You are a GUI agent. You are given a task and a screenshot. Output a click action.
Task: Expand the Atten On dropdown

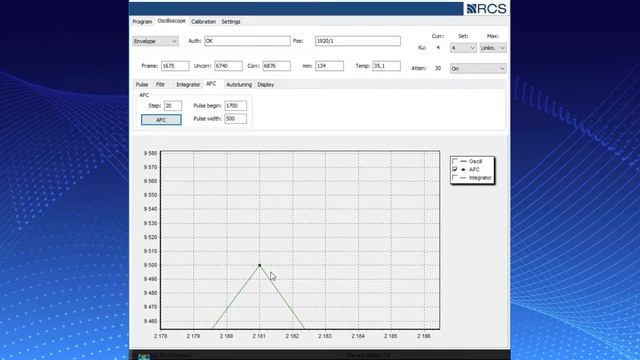click(x=478, y=69)
